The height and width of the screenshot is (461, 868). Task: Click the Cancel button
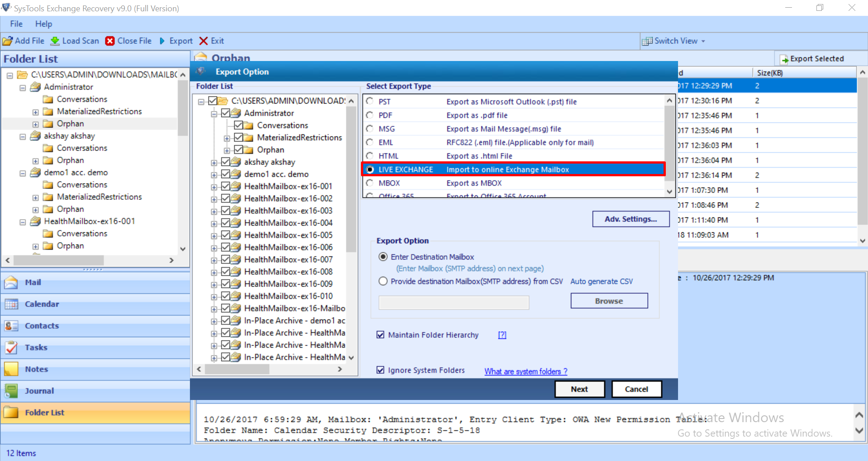[636, 389]
